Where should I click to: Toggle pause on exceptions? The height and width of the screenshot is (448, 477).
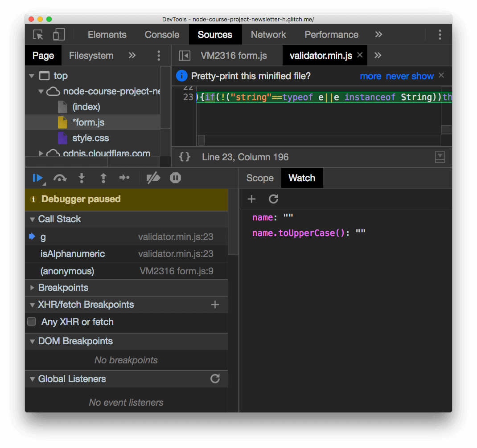coord(175,178)
